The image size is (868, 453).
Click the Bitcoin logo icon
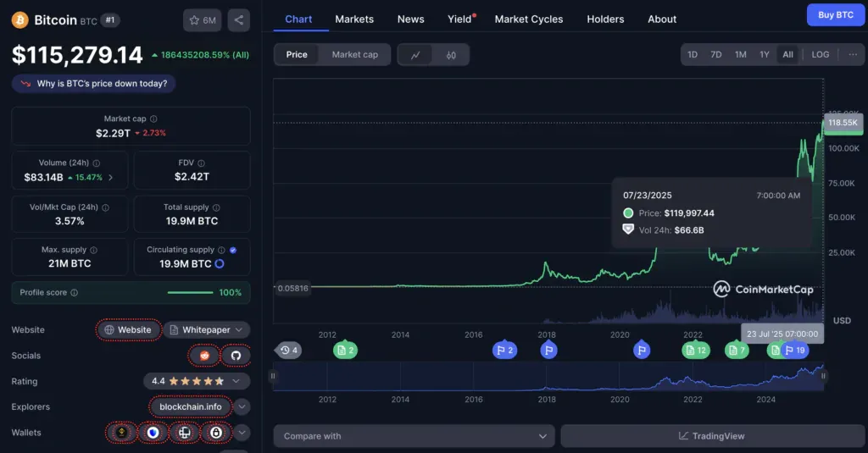click(20, 20)
